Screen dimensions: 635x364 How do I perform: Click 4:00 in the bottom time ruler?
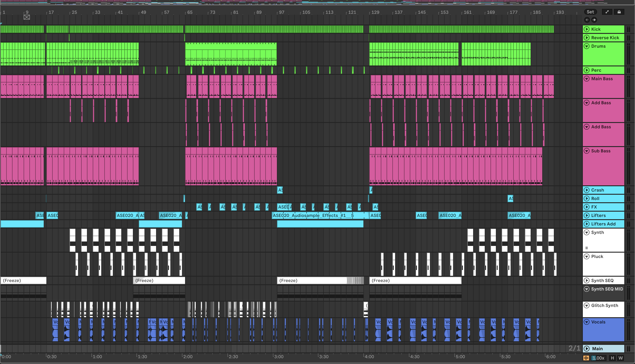[x=369, y=356]
